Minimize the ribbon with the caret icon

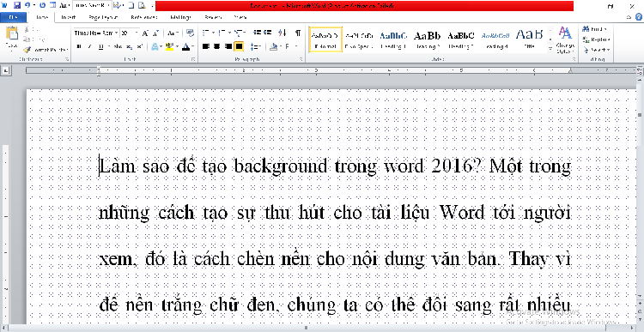coord(629,17)
